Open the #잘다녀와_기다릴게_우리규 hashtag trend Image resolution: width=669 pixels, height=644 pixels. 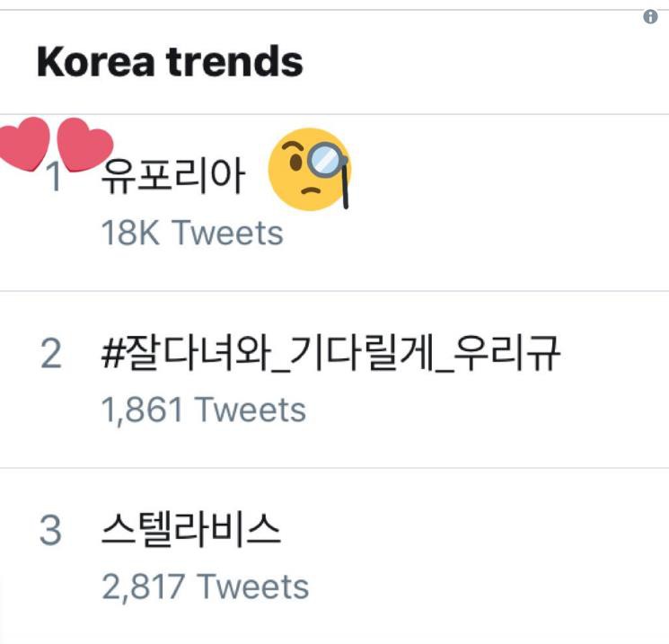coord(330,354)
